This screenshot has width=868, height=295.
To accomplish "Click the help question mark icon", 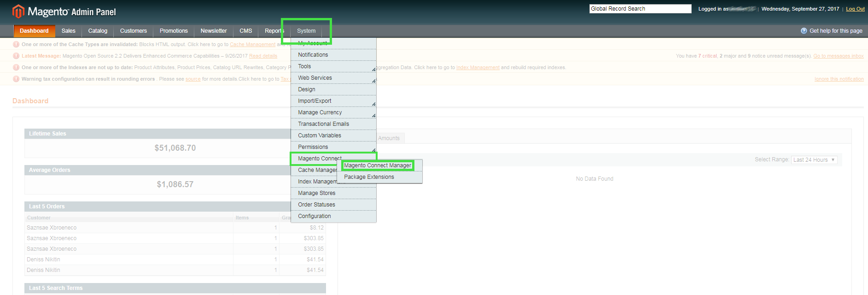I will pos(804,31).
